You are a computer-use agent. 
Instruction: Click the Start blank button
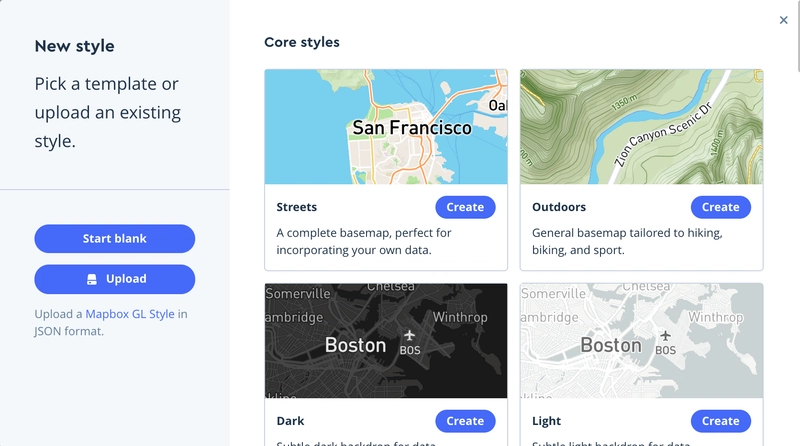[115, 239]
